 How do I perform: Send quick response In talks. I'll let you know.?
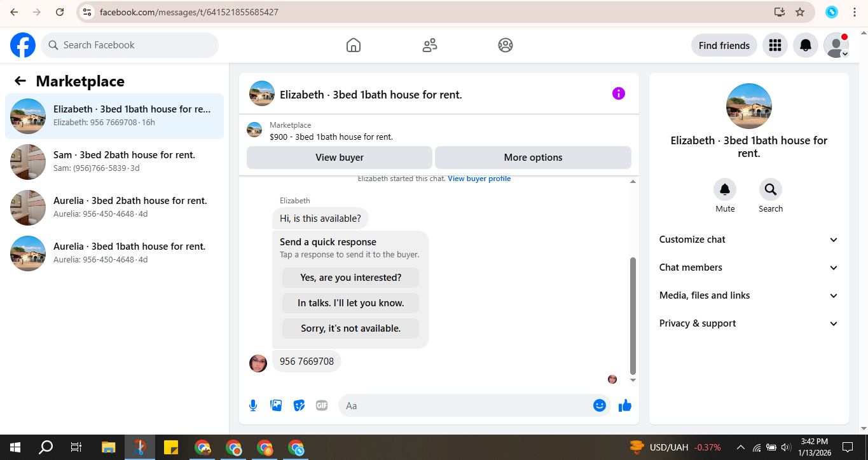(351, 303)
